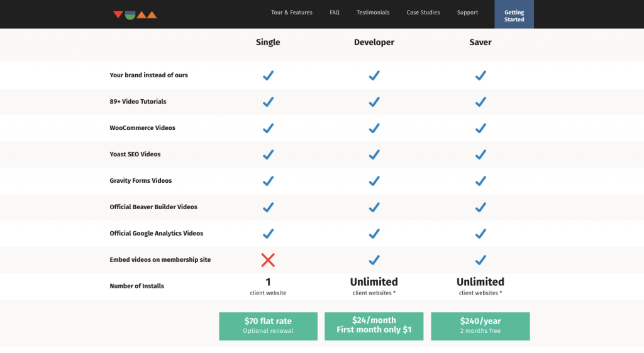The width and height of the screenshot is (644, 353).
Task: Click 'WooCommerce Videos' label
Action: 142,128
